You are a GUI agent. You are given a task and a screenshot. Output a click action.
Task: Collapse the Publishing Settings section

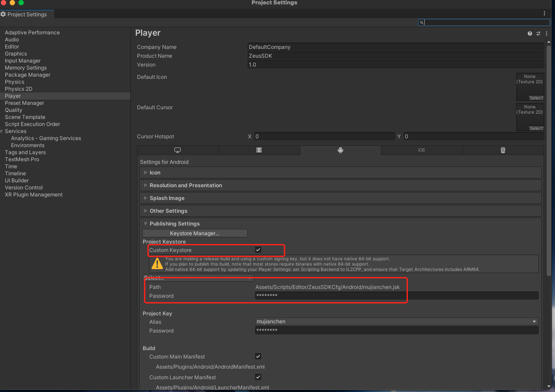click(174, 224)
